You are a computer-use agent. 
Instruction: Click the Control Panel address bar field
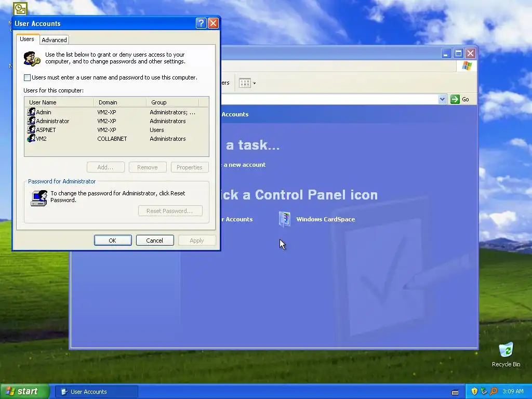(x=329, y=99)
